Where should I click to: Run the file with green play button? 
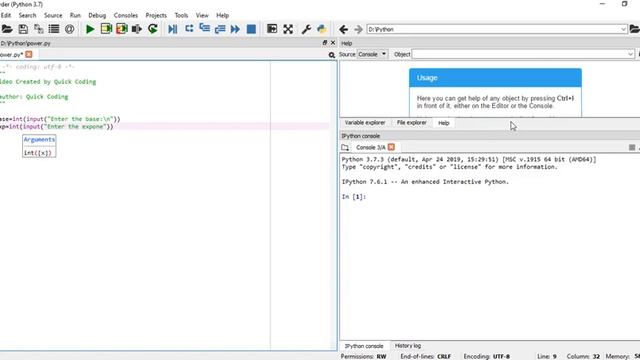90,29
